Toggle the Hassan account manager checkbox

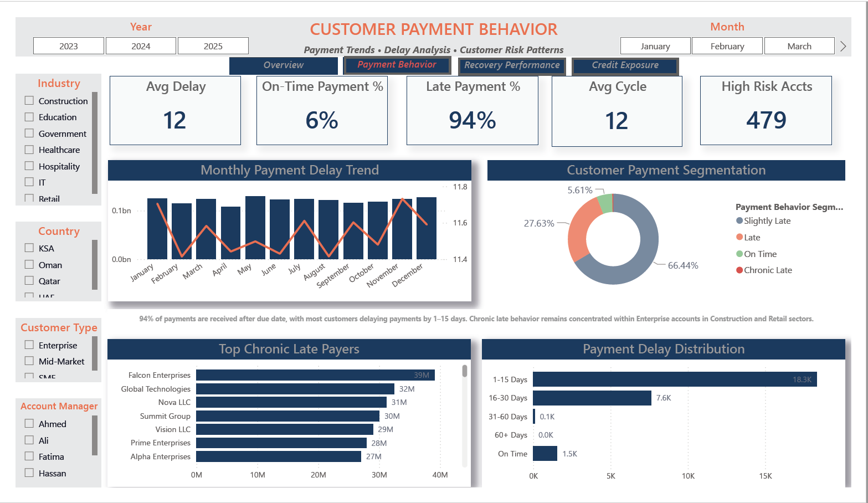coord(29,473)
